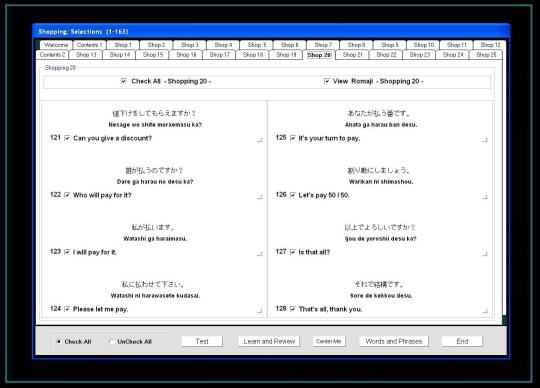Image resolution: width=540 pixels, height=388 pixels.
Task: Uncheck phrase 125 'It's your turn to pay.'
Action: [293, 138]
